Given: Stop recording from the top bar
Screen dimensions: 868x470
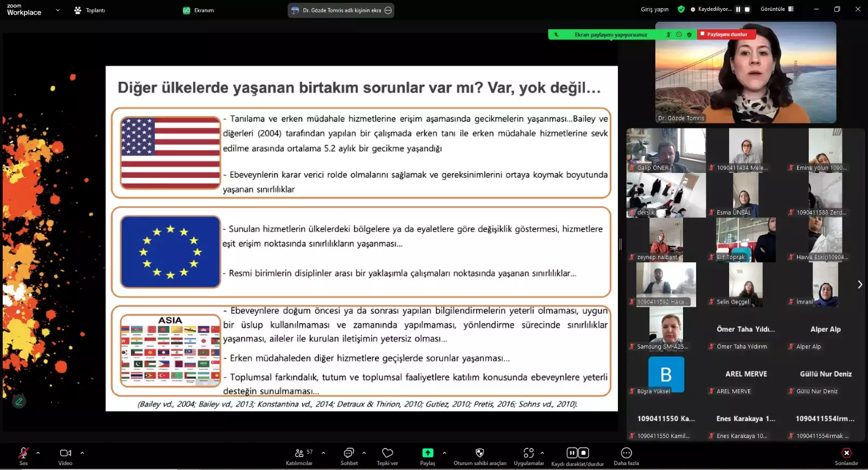Looking at the screenshot, I should pyautogui.click(x=747, y=9).
